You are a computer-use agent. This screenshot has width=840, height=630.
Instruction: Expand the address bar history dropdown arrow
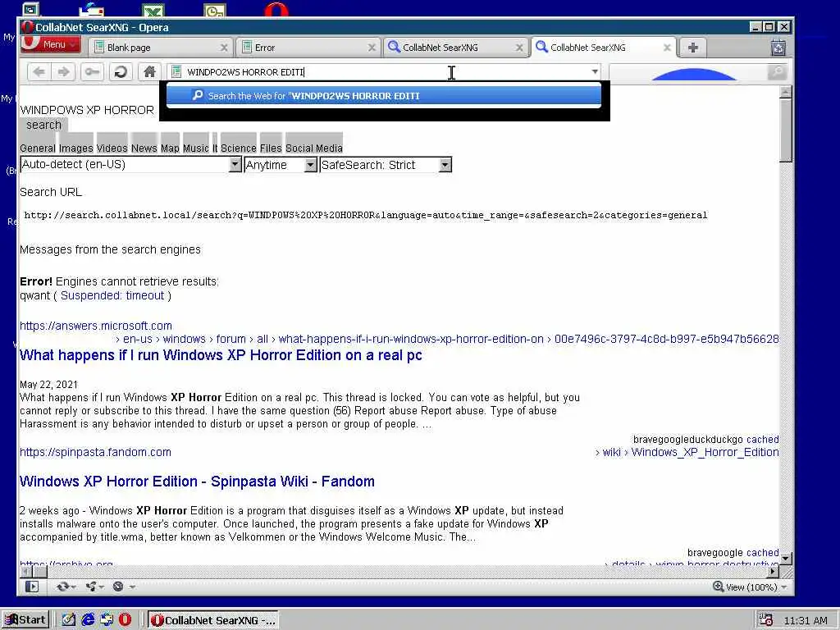click(595, 72)
